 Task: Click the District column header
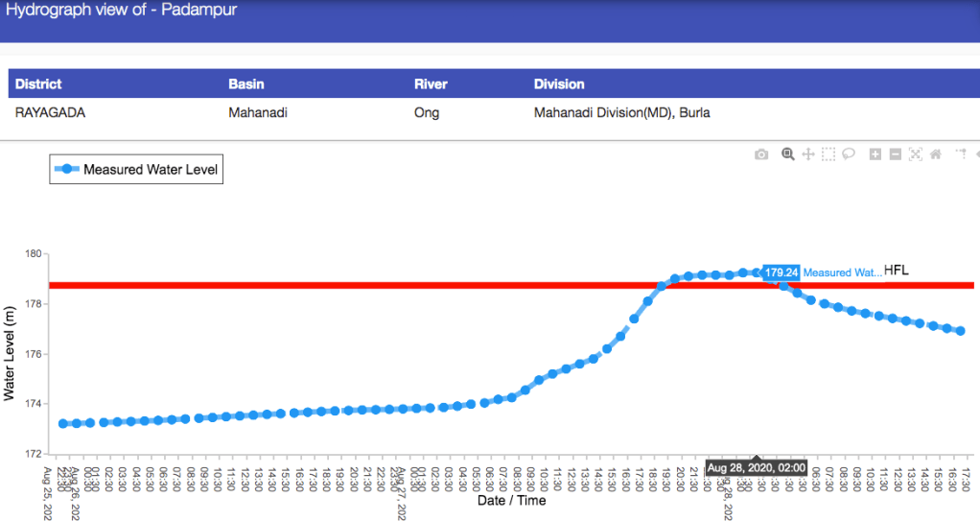click(38, 84)
